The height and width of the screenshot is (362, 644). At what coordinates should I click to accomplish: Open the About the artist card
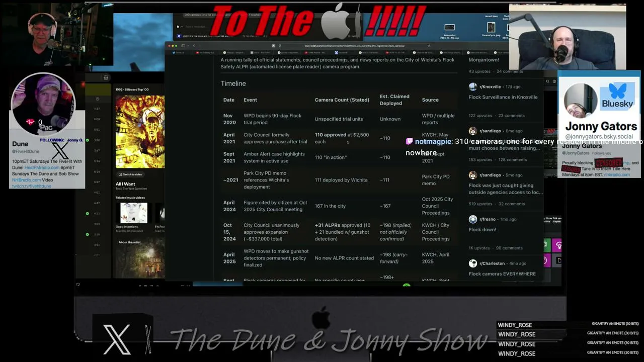[141, 258]
